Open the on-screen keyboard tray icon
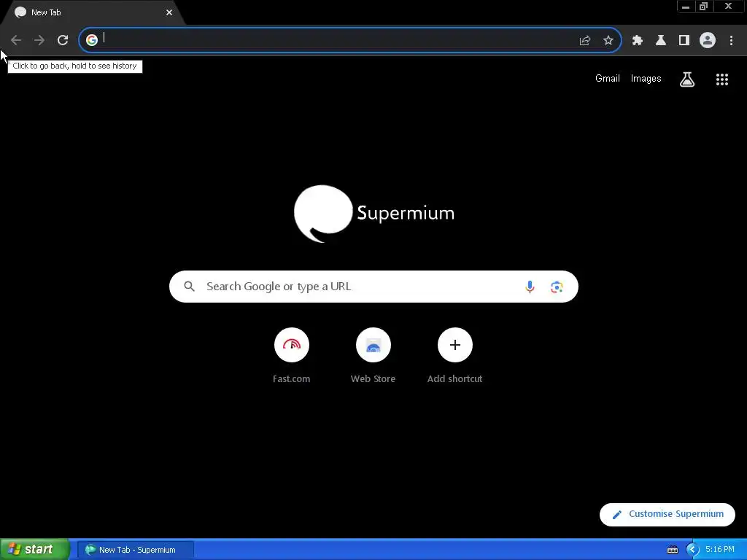 pyautogui.click(x=672, y=550)
